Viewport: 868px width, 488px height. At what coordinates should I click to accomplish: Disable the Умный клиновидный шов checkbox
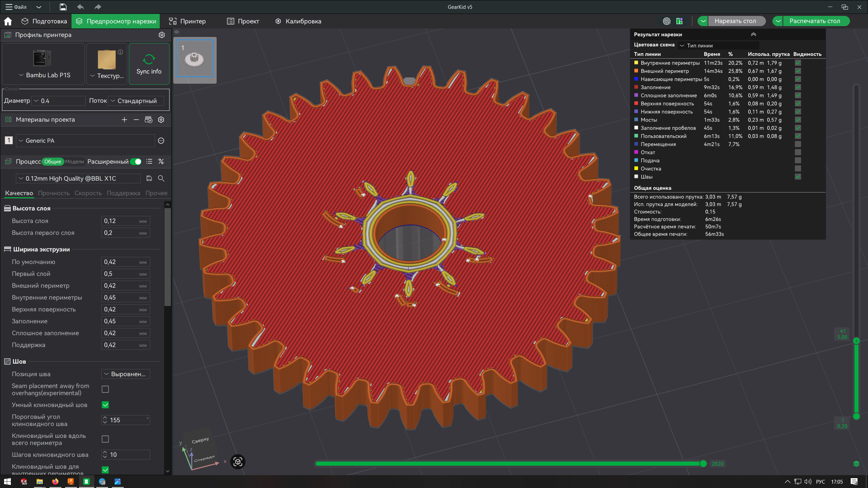105,405
